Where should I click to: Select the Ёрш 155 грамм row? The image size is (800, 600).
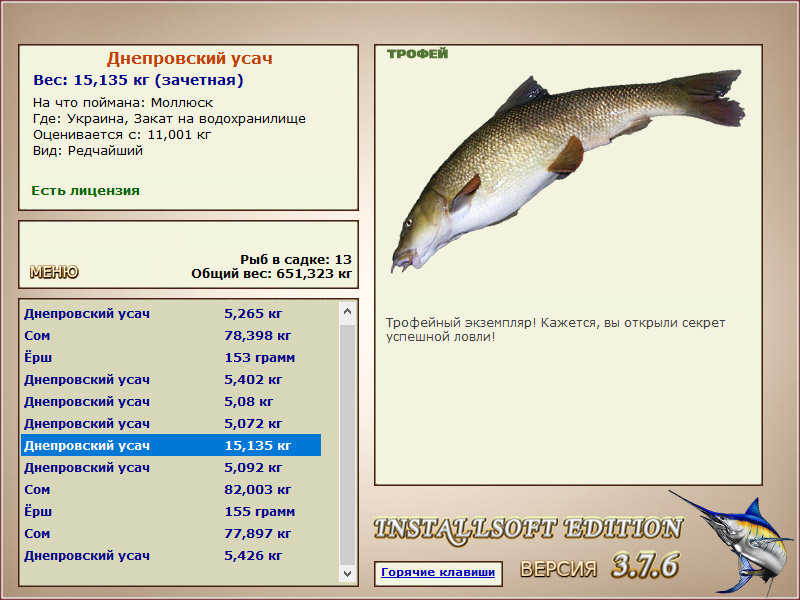[x=171, y=511]
